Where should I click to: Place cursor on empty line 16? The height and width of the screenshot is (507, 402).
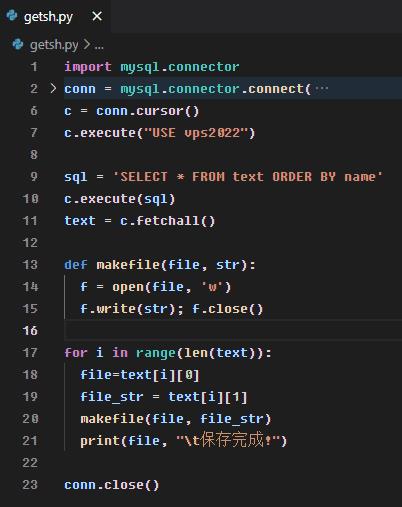(233, 331)
